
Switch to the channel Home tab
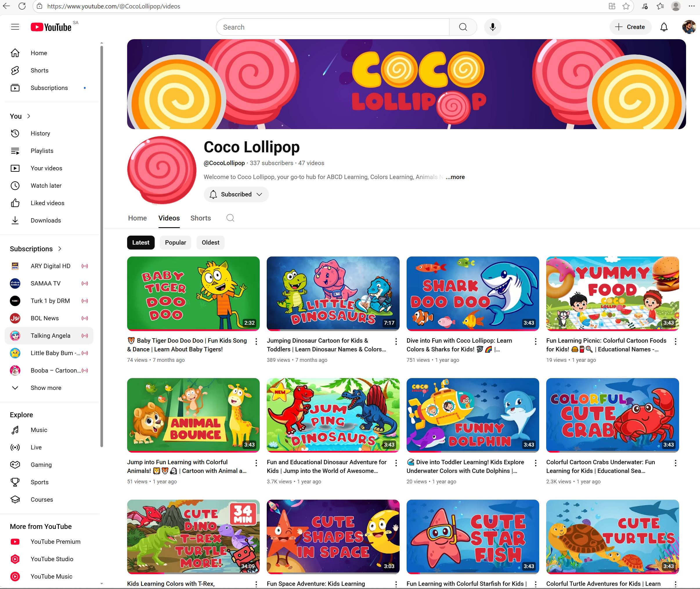[137, 218]
